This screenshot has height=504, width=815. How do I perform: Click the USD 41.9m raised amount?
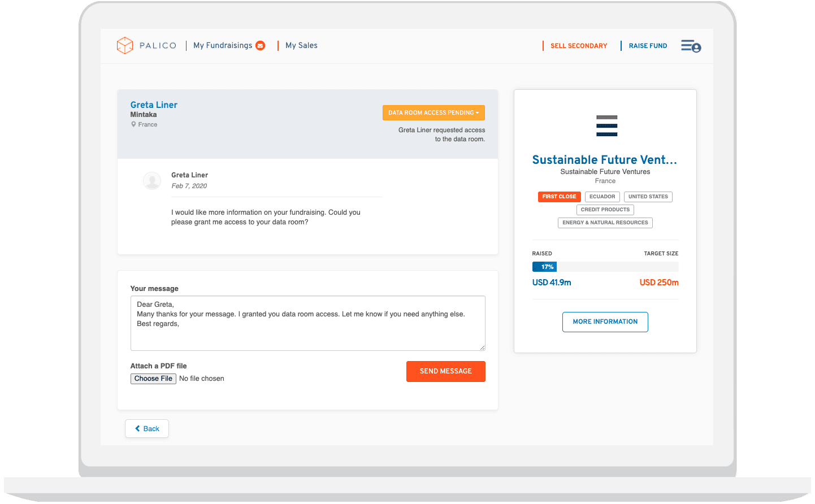(552, 283)
